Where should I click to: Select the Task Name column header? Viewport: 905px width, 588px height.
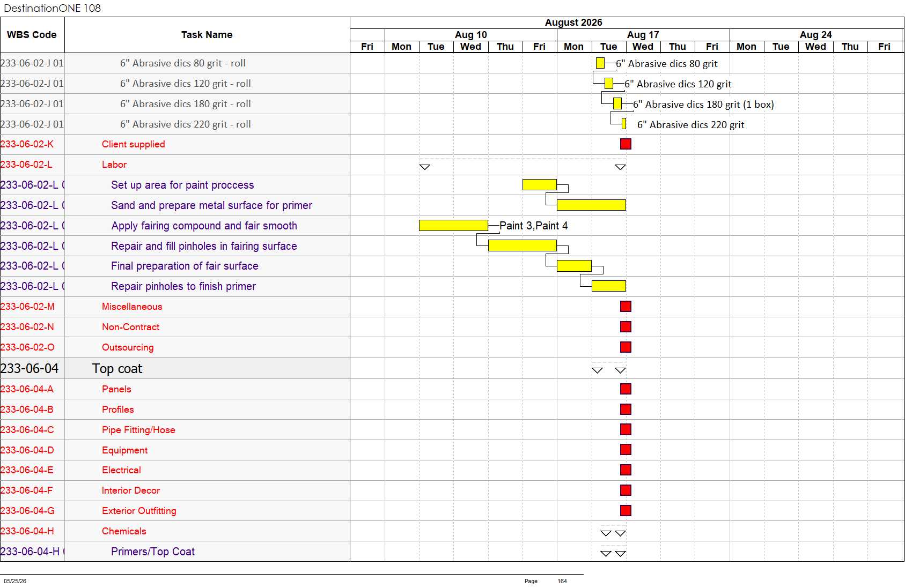pyautogui.click(x=207, y=35)
